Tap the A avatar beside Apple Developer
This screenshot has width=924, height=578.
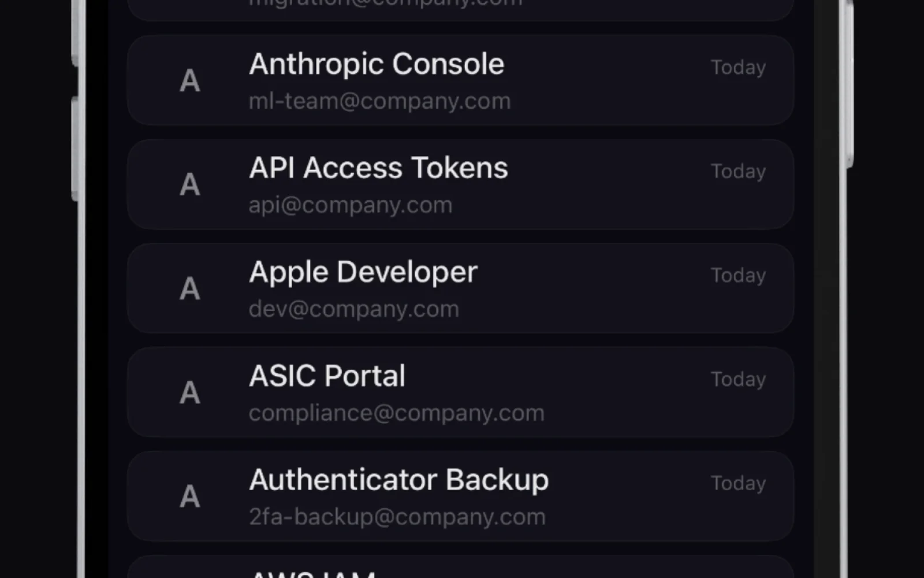[190, 288]
